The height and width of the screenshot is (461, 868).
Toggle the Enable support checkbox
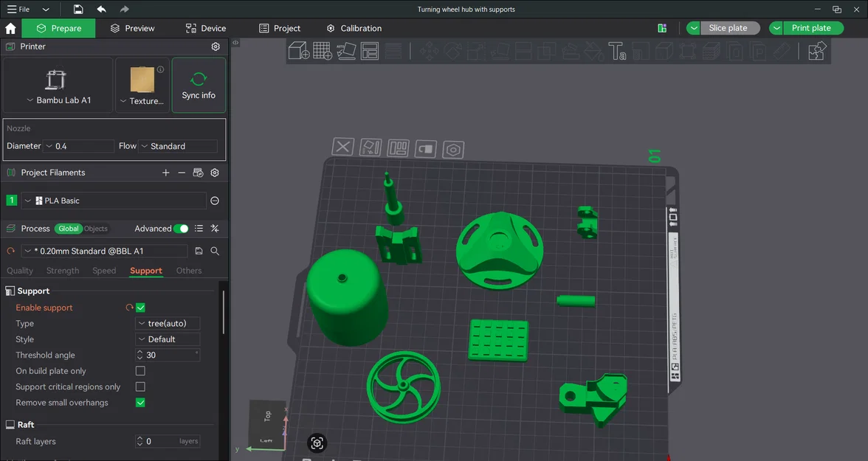[x=139, y=308]
